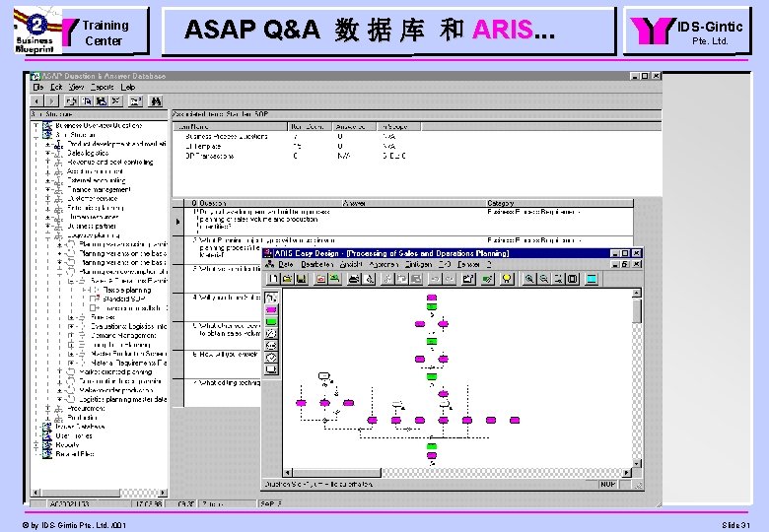The height and width of the screenshot is (532, 769).
Task: Click Open folder icon in ARIS toolbar
Action: tap(288, 279)
